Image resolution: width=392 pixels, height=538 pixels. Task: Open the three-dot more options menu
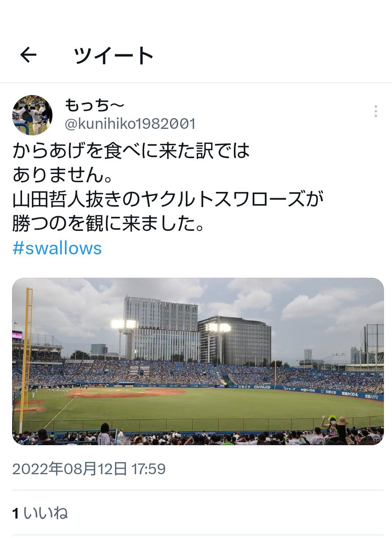coord(375,111)
